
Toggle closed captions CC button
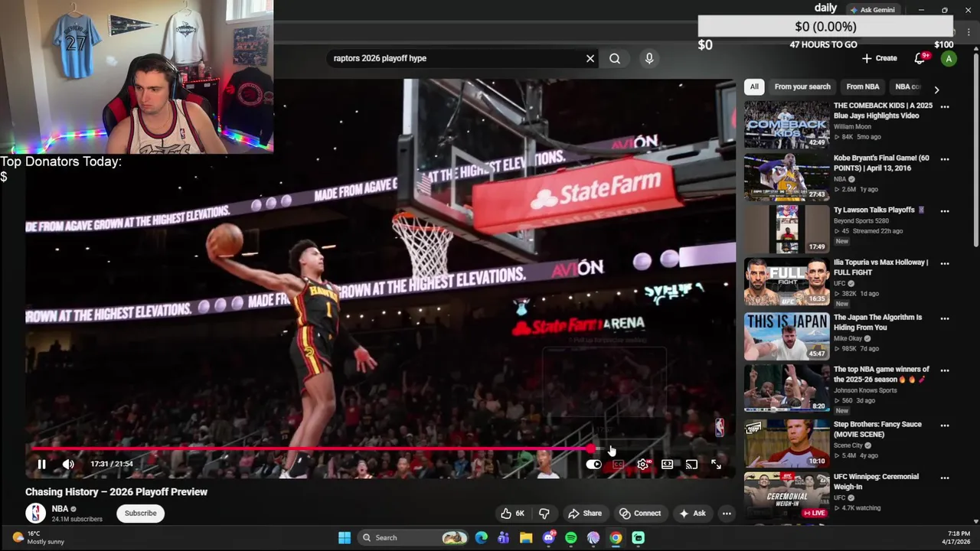[618, 464]
